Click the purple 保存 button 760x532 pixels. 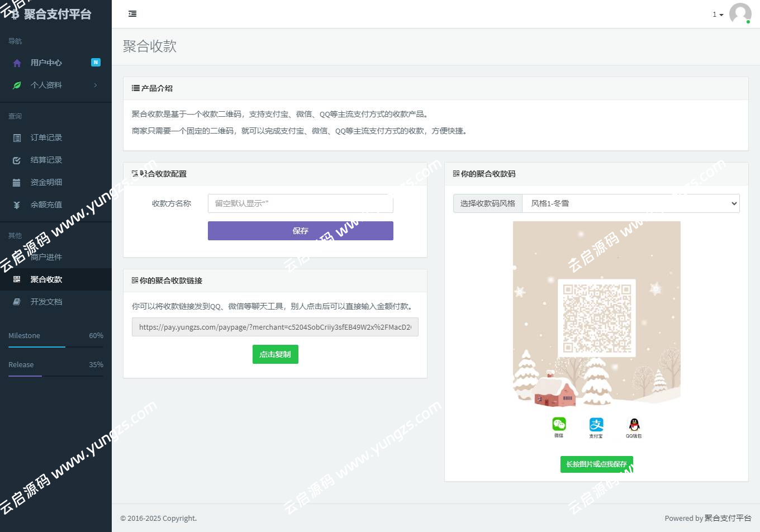coord(300,231)
